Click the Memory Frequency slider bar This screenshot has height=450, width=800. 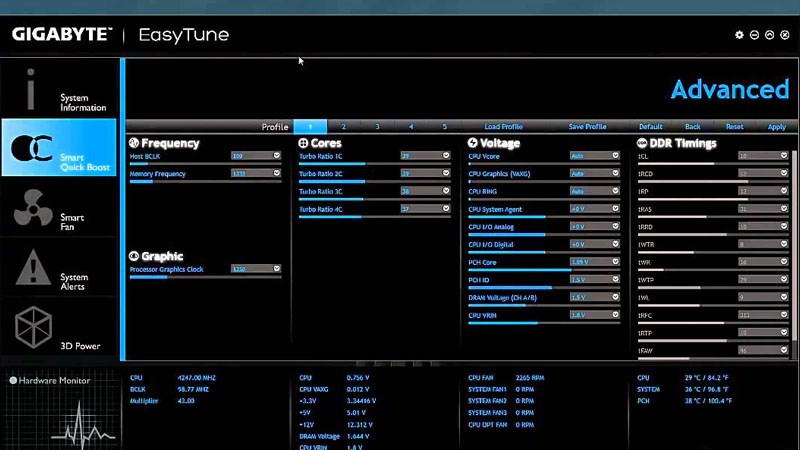coord(205,182)
